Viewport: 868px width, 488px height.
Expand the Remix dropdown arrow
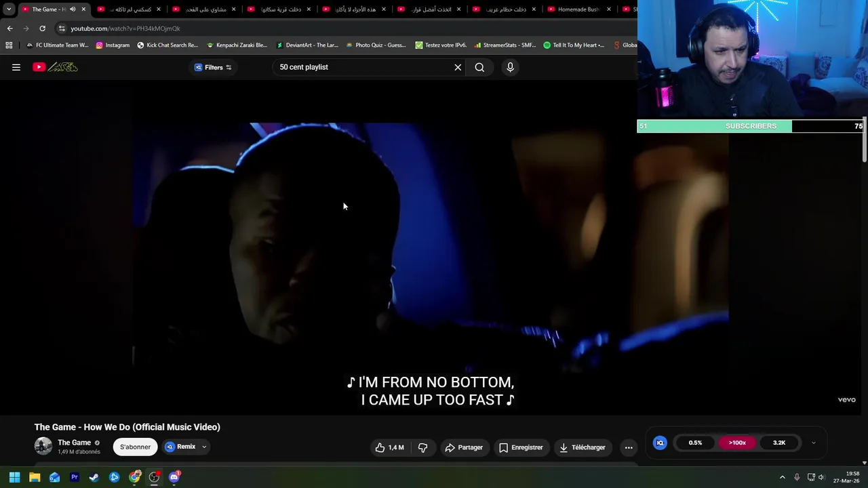(x=203, y=447)
